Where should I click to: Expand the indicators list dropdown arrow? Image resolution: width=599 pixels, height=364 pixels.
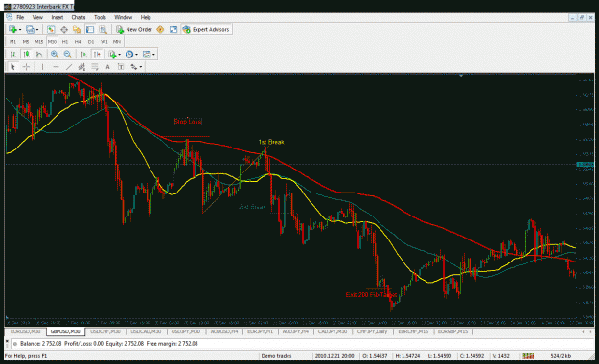tap(119, 55)
